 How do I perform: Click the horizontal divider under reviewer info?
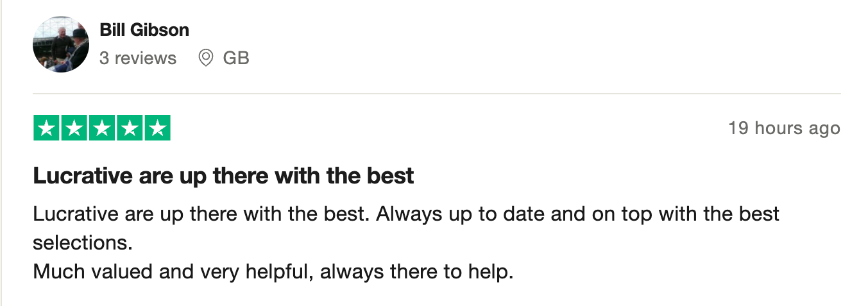tap(436, 94)
